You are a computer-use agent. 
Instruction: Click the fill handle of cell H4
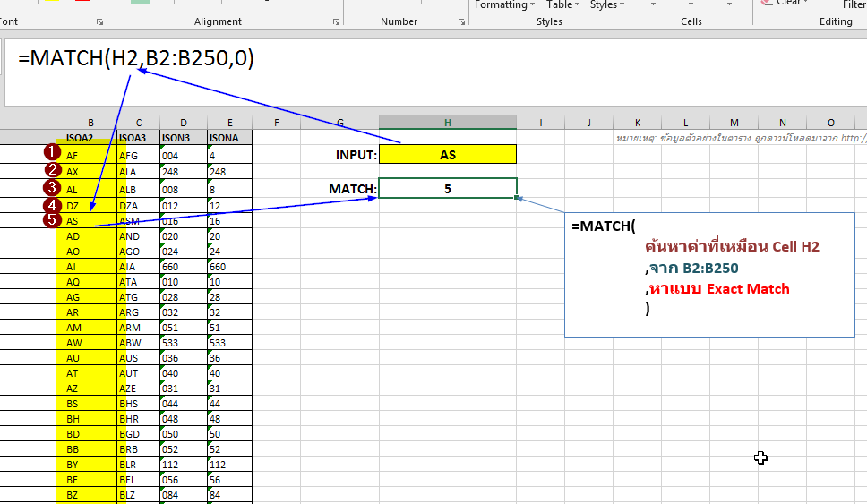click(517, 199)
